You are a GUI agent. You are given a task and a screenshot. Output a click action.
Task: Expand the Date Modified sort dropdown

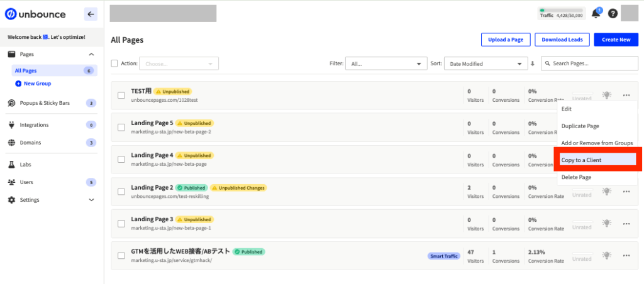485,63
